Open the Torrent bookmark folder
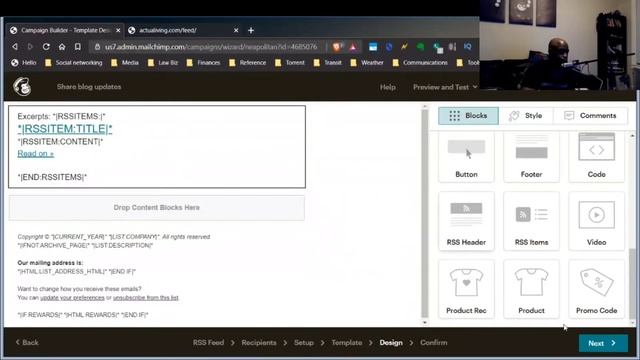 point(290,63)
